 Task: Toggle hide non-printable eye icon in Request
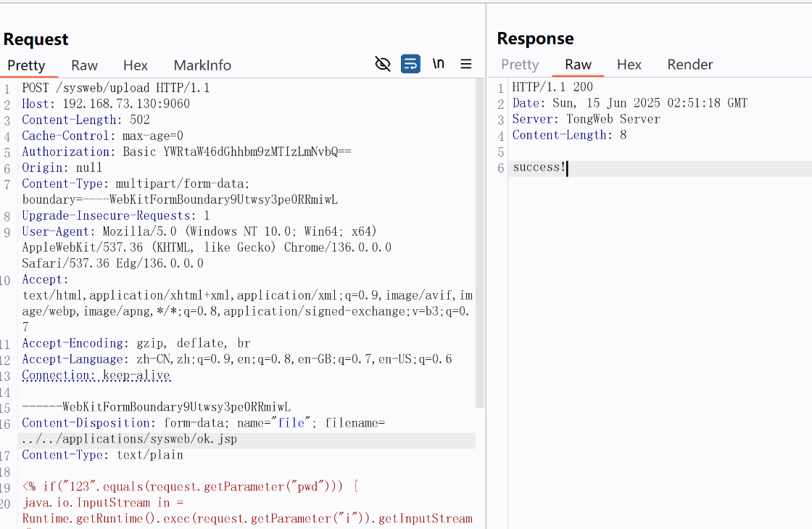[383, 65]
